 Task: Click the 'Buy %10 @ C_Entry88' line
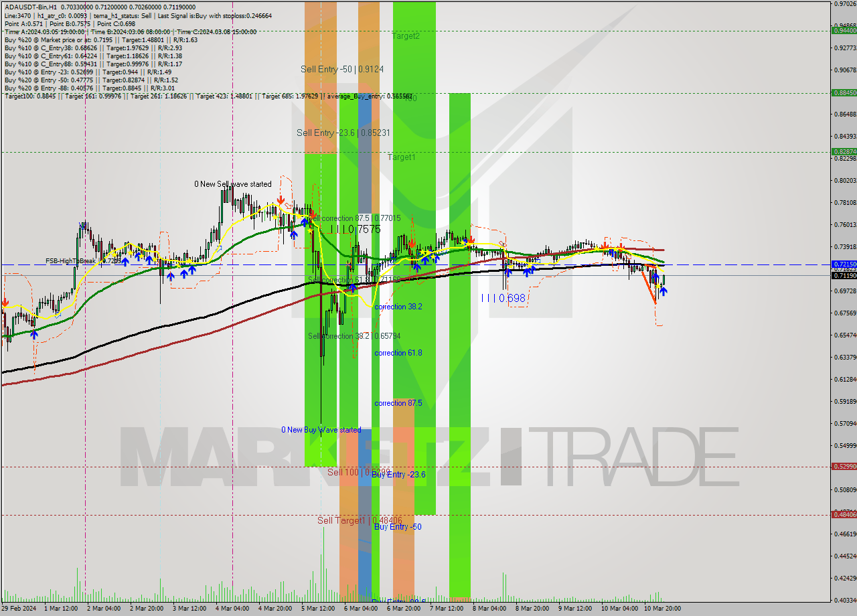tap(93, 64)
